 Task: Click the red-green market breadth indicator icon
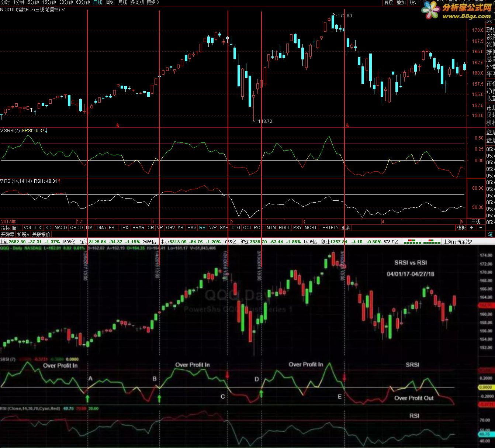click(422, 242)
